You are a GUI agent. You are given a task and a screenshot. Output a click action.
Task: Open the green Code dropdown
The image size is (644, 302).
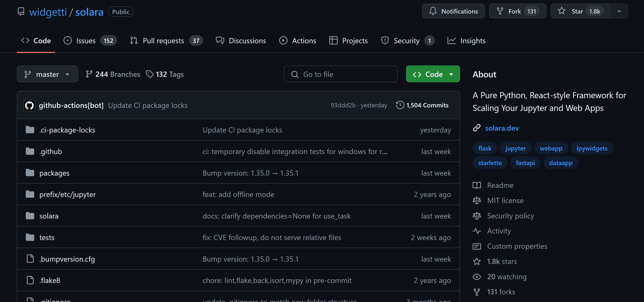433,74
